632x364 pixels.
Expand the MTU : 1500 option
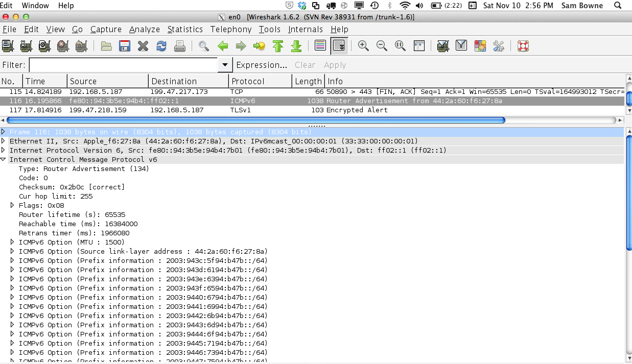pyautogui.click(x=13, y=242)
